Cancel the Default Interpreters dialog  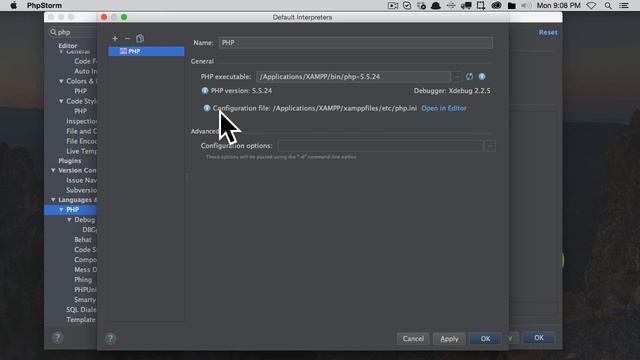tap(413, 338)
